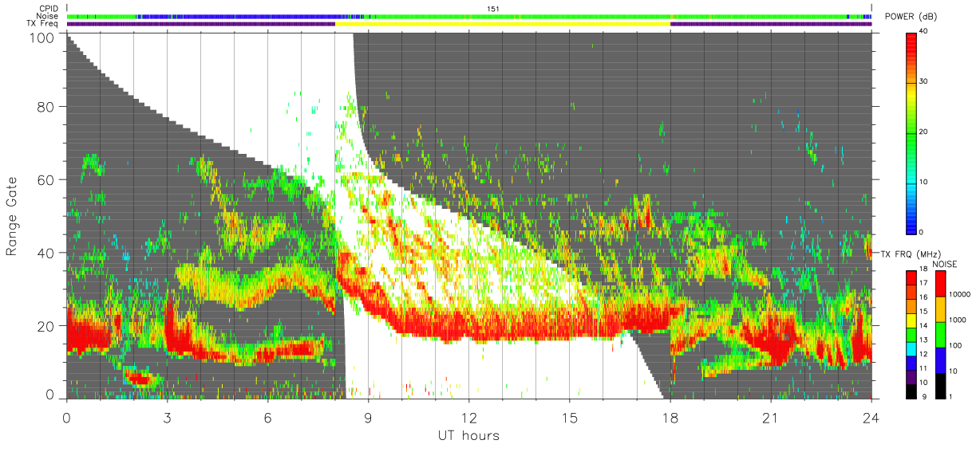This screenshot has height=452, width=980.
Task: Click x-axis tick label '3'
Action: tap(168, 418)
